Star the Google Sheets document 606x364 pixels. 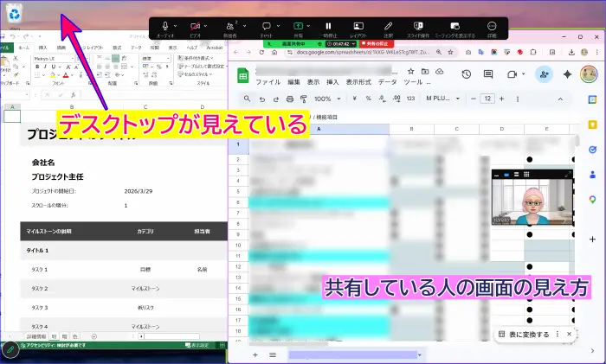411,72
